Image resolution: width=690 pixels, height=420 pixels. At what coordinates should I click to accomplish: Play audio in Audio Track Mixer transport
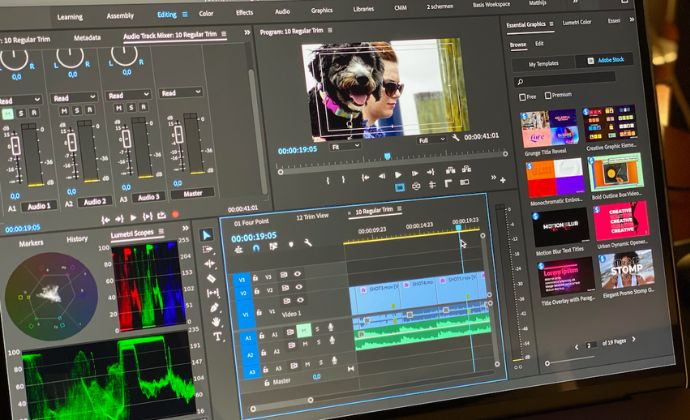133,217
